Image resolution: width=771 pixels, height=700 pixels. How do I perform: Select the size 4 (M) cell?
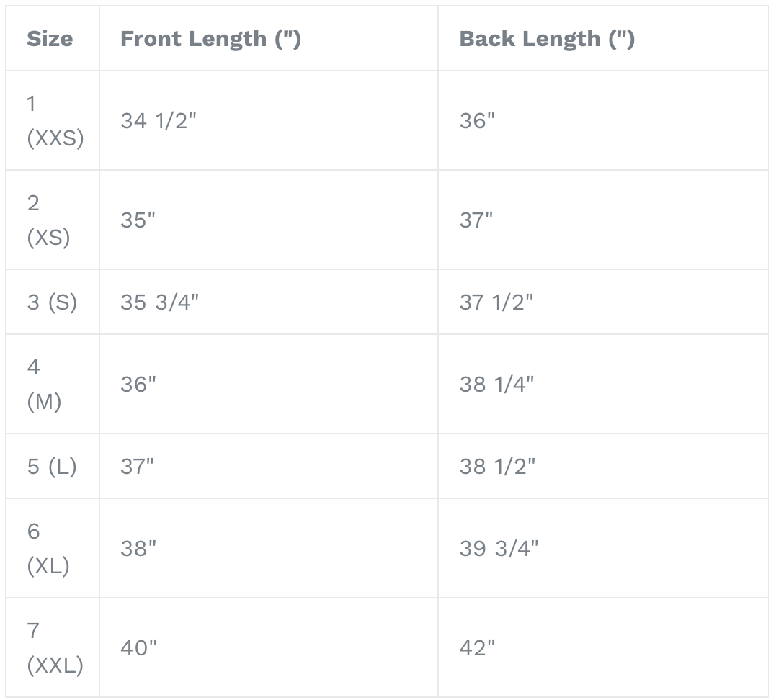(44, 384)
